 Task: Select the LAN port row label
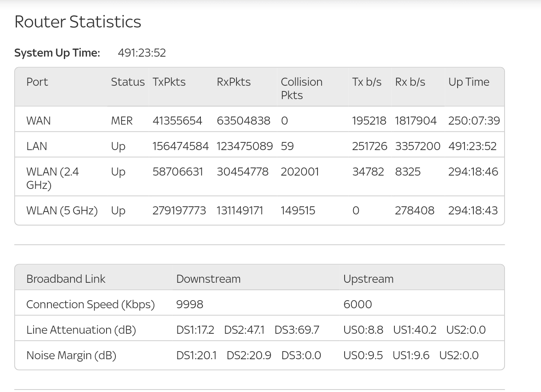coord(36,146)
